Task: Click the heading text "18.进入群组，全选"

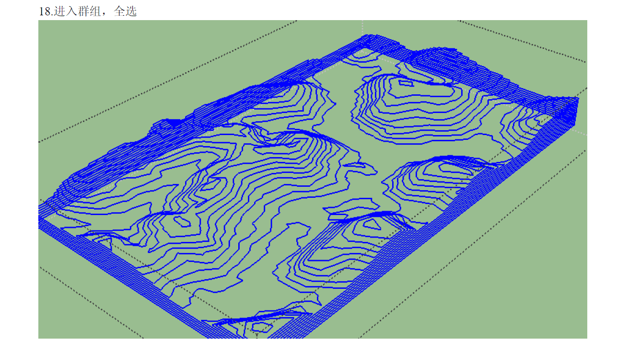Action: [88, 11]
